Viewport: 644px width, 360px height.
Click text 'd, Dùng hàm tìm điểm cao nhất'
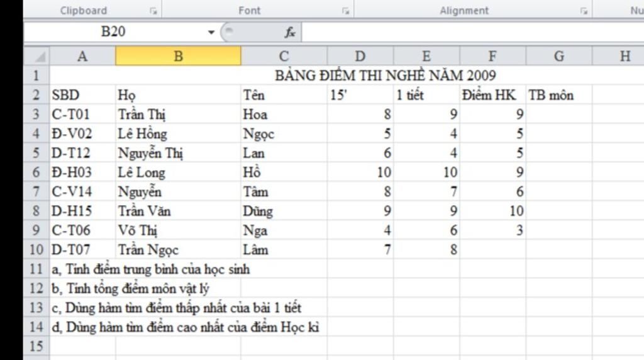tap(139, 327)
